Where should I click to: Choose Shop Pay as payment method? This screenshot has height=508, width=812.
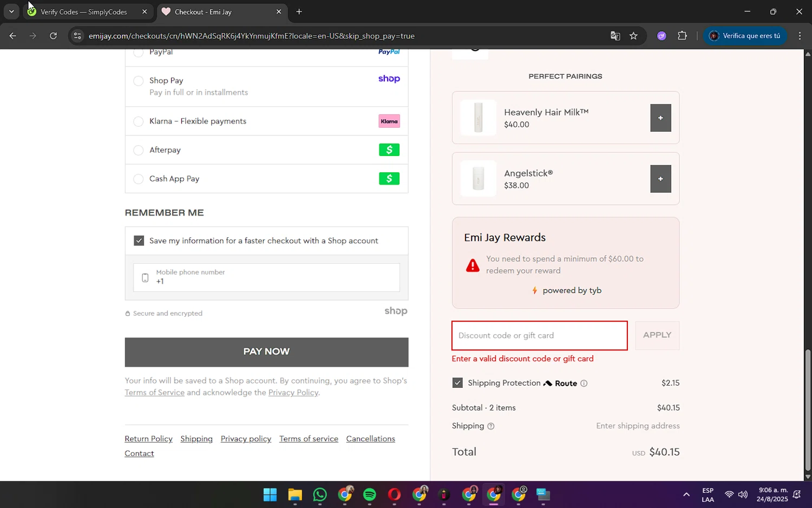click(x=139, y=81)
